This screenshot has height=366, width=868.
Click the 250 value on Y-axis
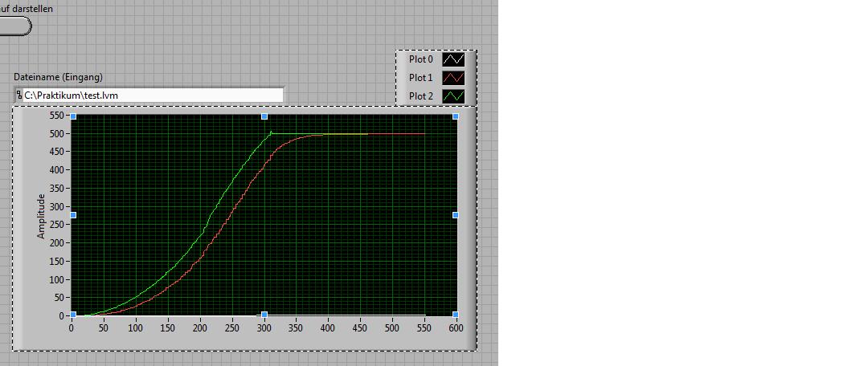pyautogui.click(x=57, y=225)
